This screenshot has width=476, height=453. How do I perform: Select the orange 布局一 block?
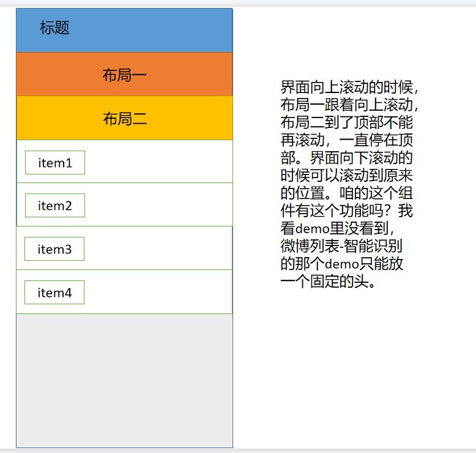coord(124,74)
